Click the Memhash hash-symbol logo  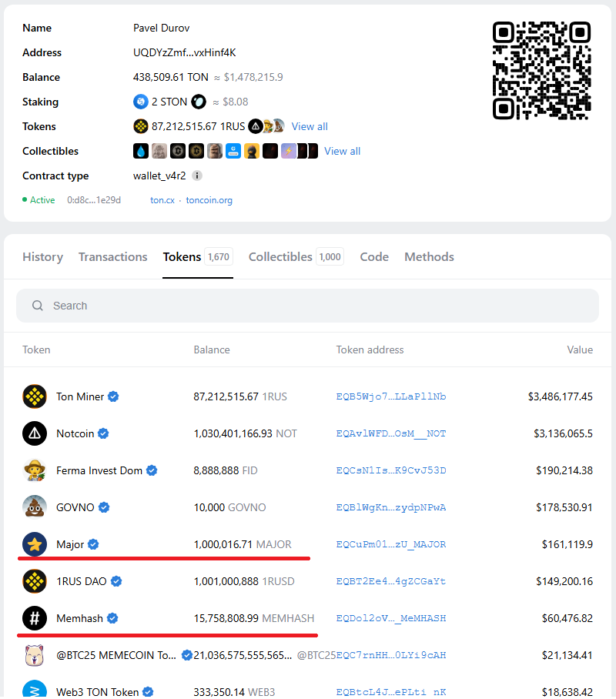tap(35, 618)
